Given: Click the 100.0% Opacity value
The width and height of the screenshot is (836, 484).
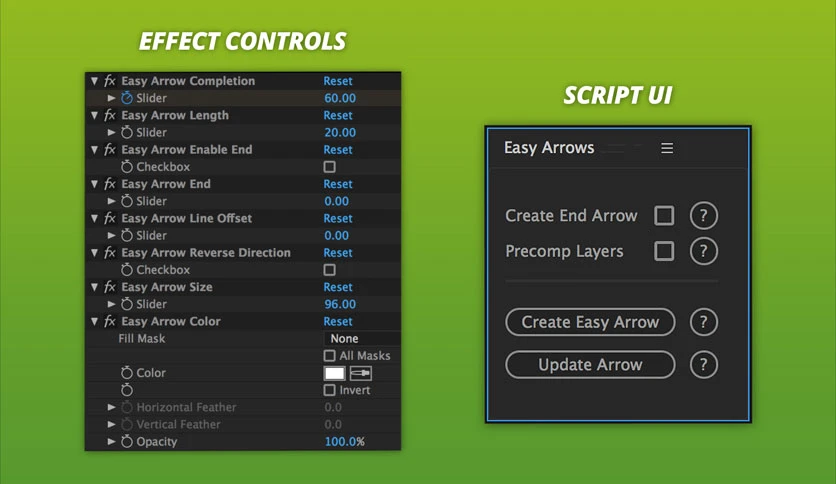Looking at the screenshot, I should pyautogui.click(x=344, y=441).
